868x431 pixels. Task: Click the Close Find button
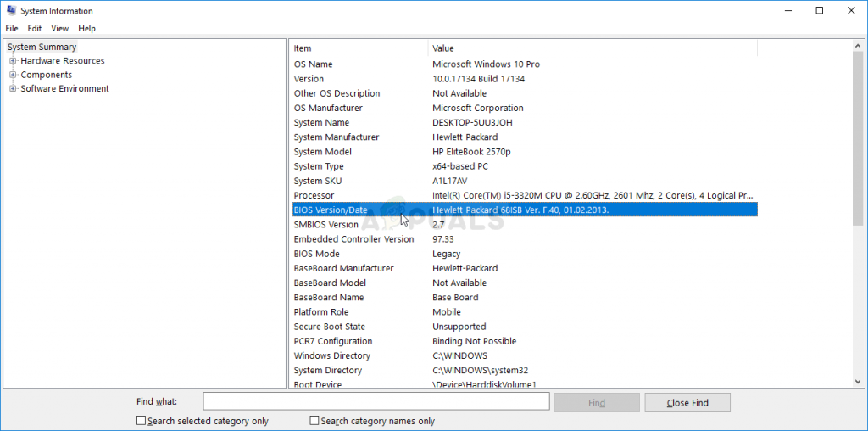point(687,402)
